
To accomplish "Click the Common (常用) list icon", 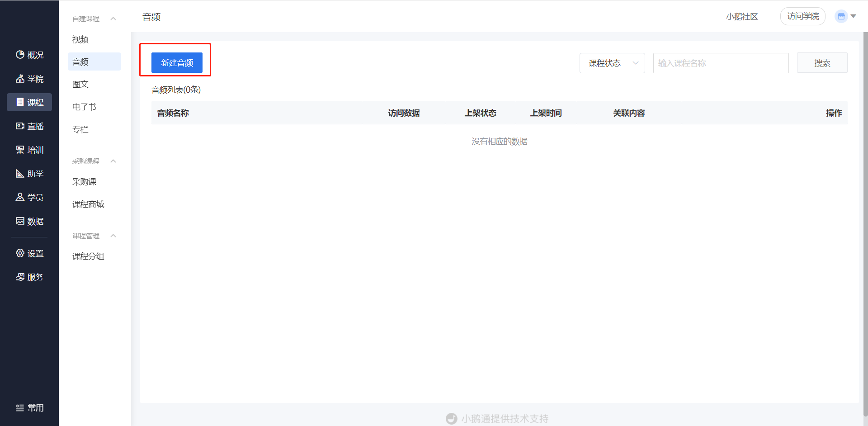I will click(x=20, y=408).
